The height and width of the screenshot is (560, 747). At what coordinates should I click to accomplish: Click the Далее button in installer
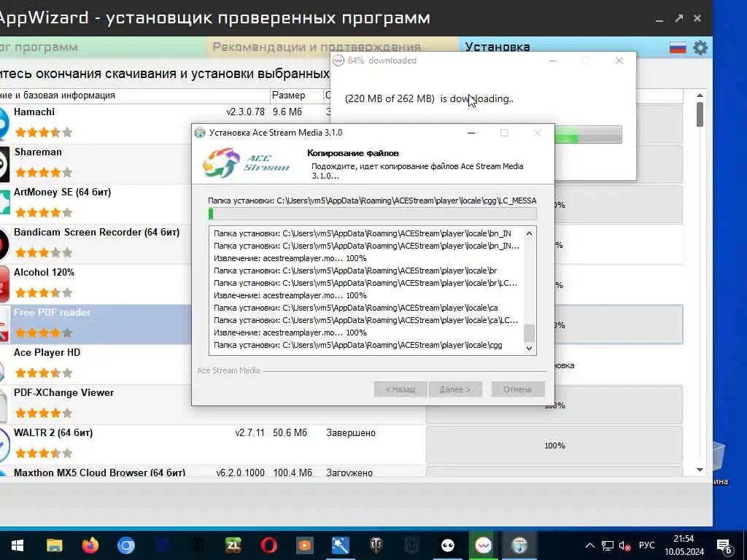point(455,389)
